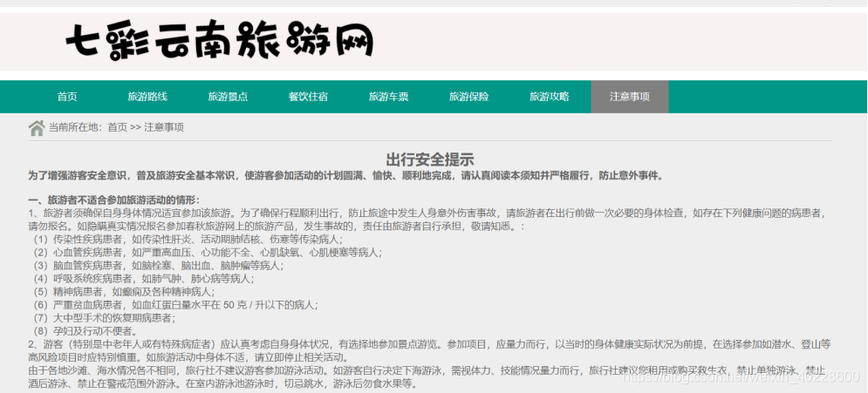Open the 首页 navigation menu item
Image resolution: width=868 pixels, height=393 pixels.
(67, 97)
